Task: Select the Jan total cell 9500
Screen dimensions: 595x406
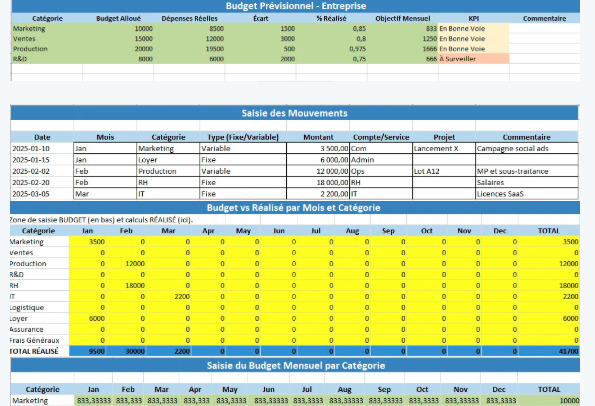Action: click(87, 351)
